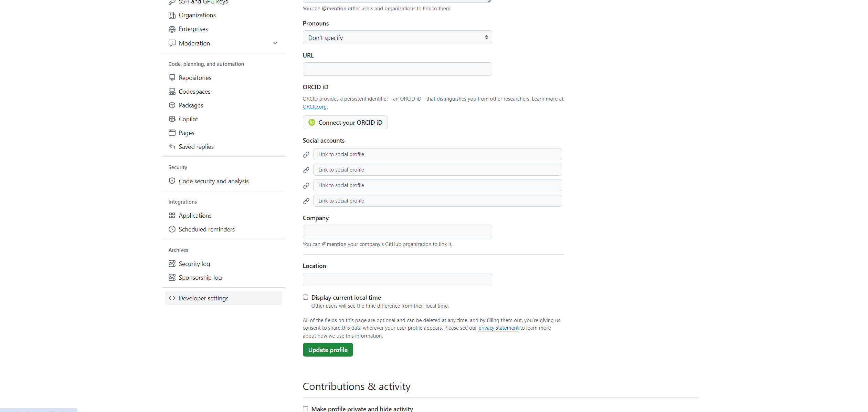Viewport: 868px width, 412px height.
Task: Collapse the Moderation chevron
Action: click(x=275, y=43)
